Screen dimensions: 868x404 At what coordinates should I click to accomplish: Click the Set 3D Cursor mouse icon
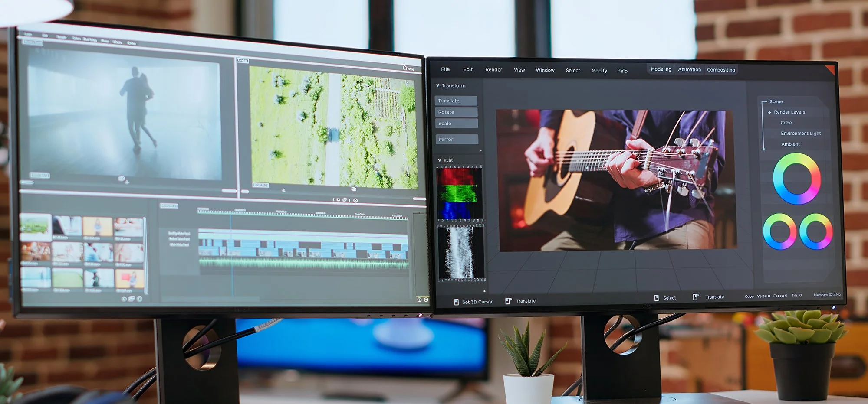(456, 302)
